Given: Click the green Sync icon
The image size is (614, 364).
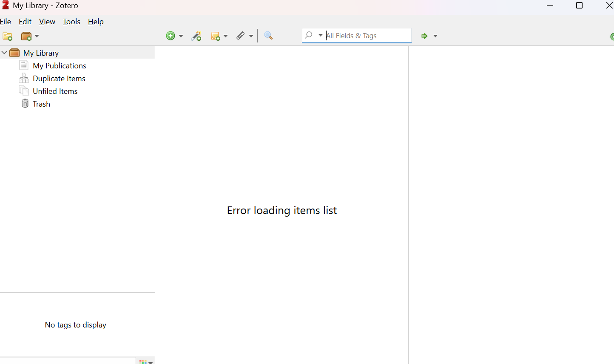Looking at the screenshot, I should pos(612,37).
